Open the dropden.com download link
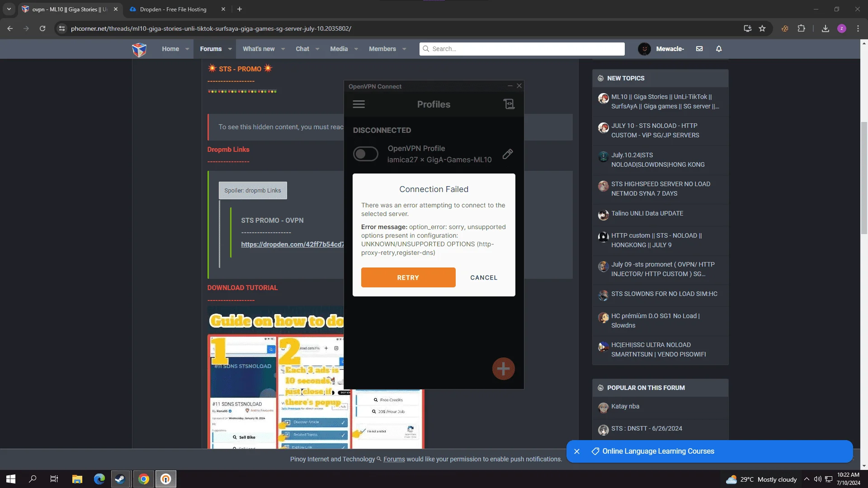The height and width of the screenshot is (488, 868). click(x=292, y=244)
